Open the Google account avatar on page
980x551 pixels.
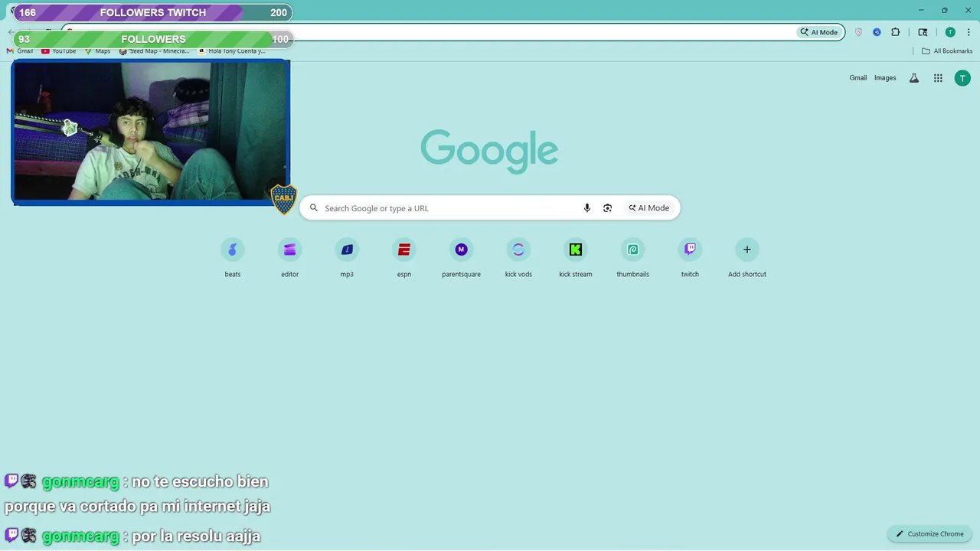coord(962,78)
